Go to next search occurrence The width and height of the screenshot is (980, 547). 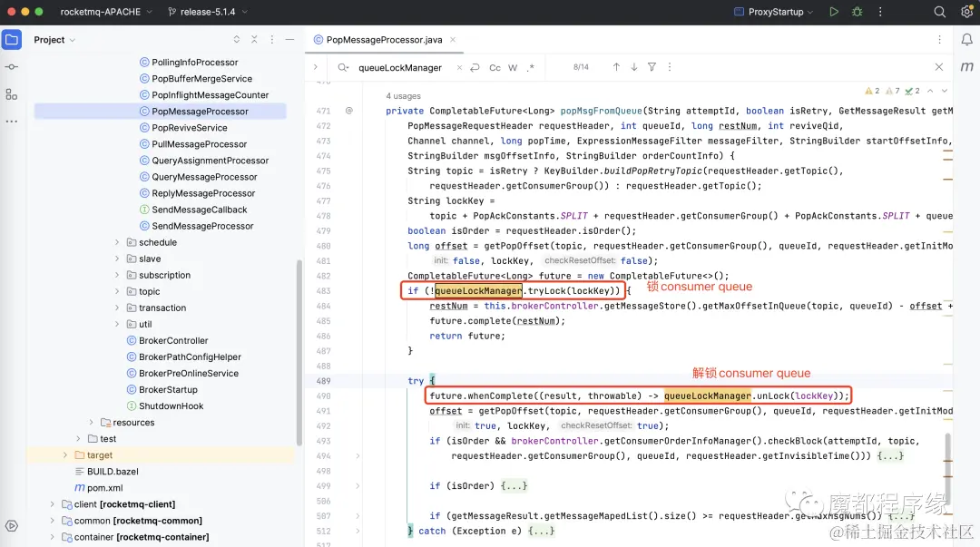[633, 67]
